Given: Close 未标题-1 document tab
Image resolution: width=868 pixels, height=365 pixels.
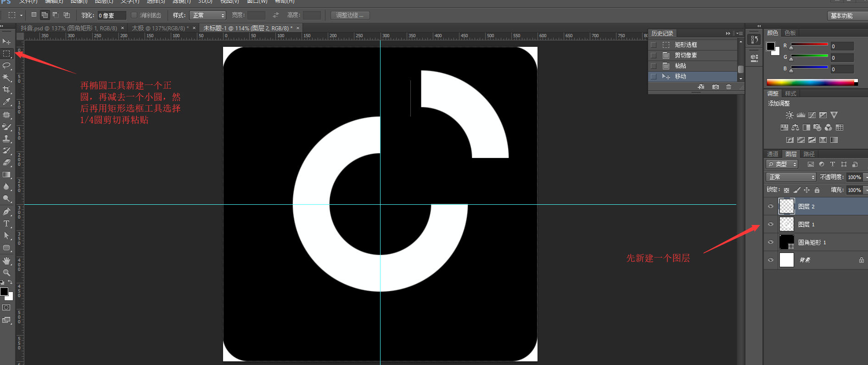Looking at the screenshot, I should pos(298,28).
